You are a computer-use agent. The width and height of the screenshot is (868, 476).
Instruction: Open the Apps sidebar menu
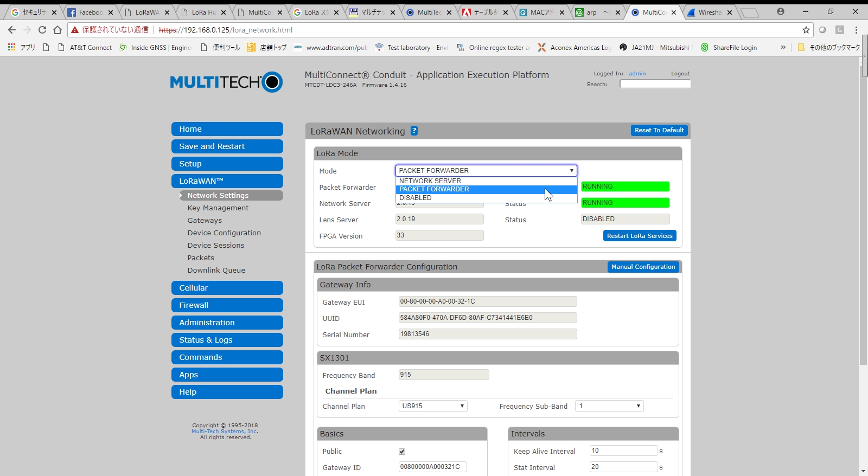227,375
